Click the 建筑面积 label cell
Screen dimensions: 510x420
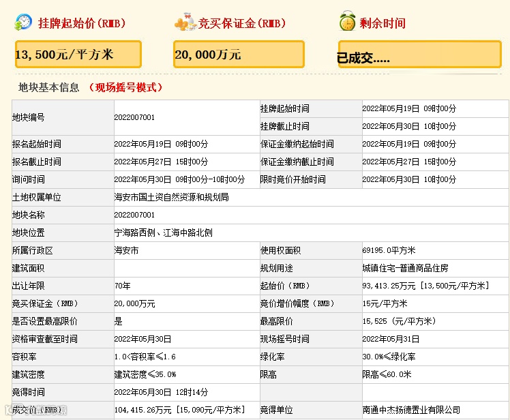tap(63, 269)
